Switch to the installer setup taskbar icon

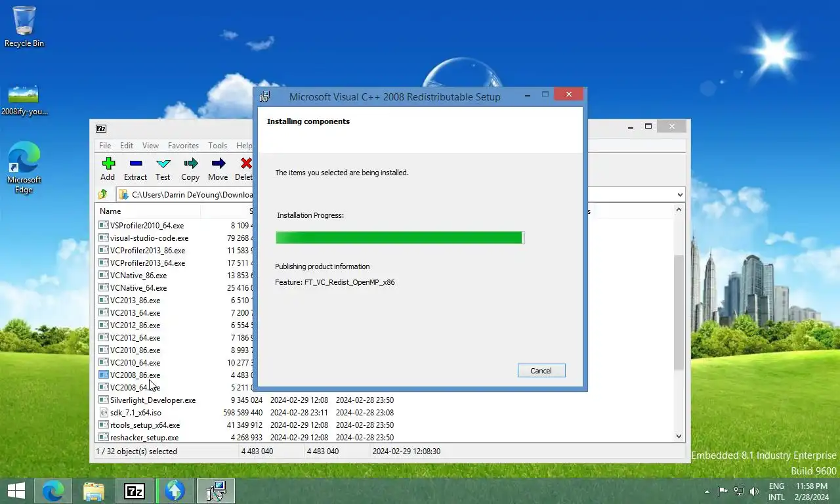[216, 490]
